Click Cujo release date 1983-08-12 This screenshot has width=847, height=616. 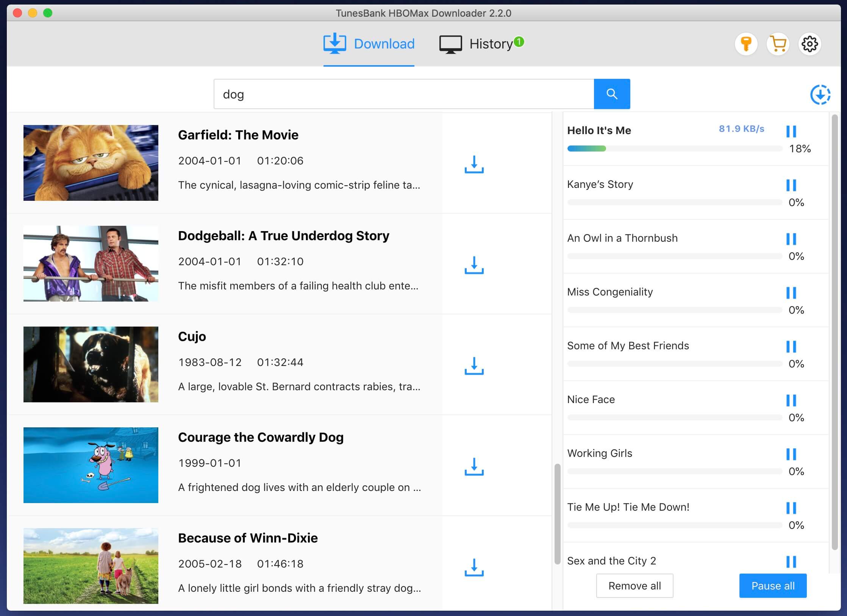pyautogui.click(x=210, y=363)
